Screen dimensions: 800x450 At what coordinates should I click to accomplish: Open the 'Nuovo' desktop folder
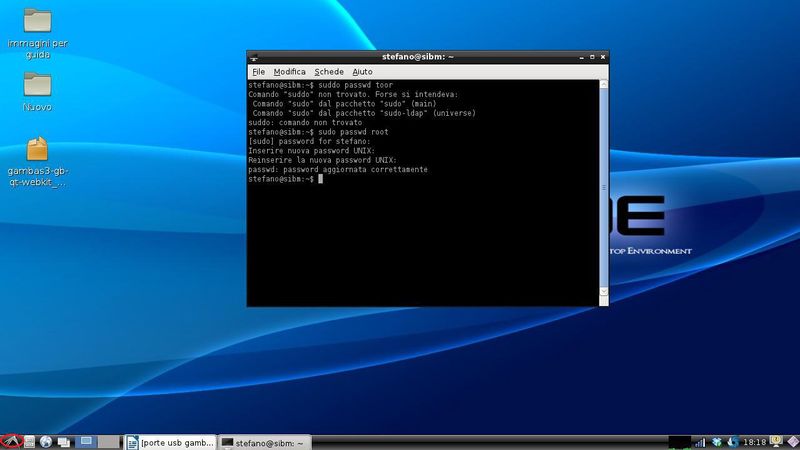(37, 92)
